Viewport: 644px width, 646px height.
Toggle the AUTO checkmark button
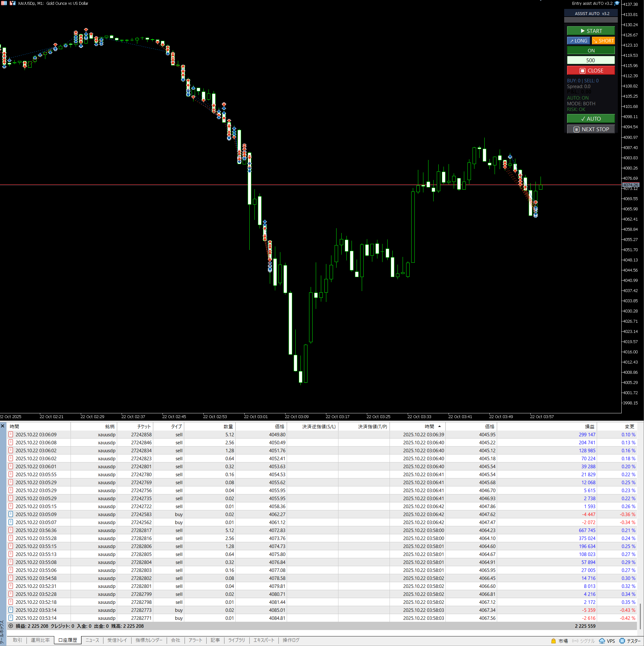(x=590, y=119)
